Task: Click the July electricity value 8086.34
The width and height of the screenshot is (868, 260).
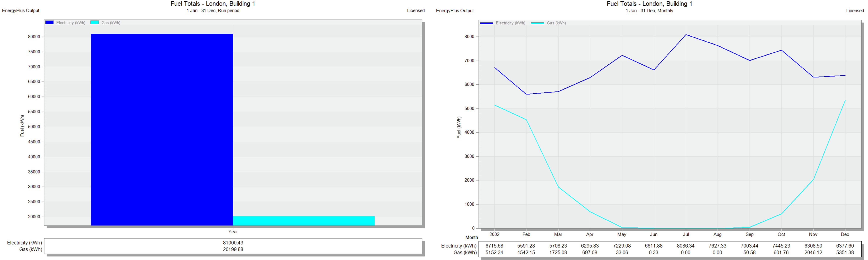Action: click(x=686, y=246)
